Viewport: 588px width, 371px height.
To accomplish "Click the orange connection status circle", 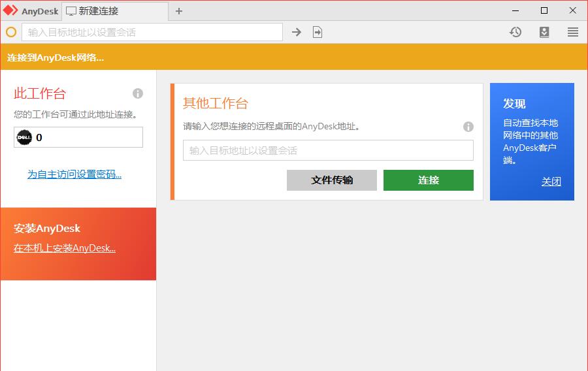I will (x=11, y=32).
